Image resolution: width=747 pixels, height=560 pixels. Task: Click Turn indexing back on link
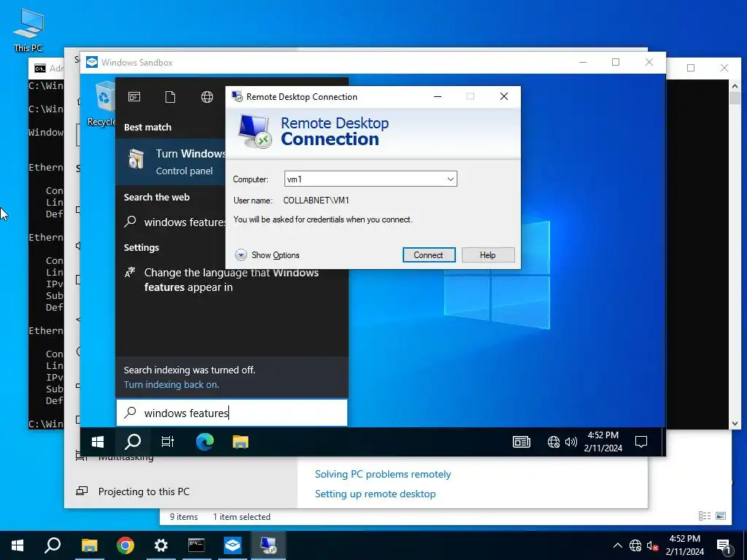point(171,385)
